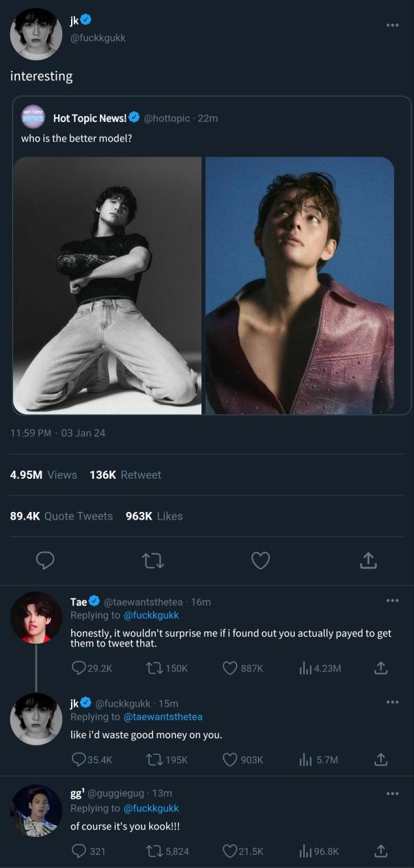
Task: Like Tae's reply with 887K likes
Action: pyautogui.click(x=230, y=667)
